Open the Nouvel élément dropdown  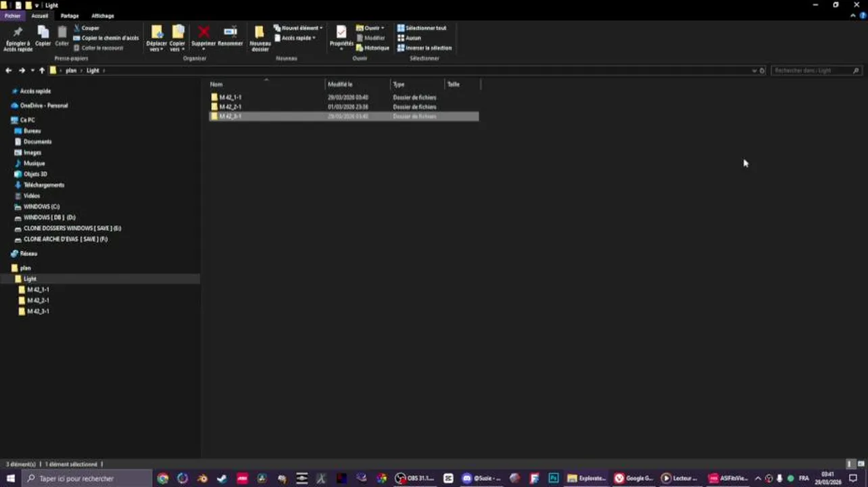pyautogui.click(x=298, y=28)
